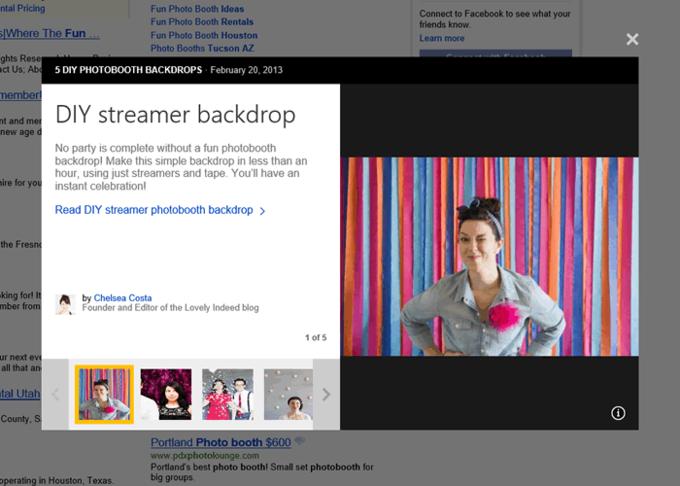Open Photo Booths Tucson AZ link
This screenshot has height=486, width=680.
coord(201,48)
